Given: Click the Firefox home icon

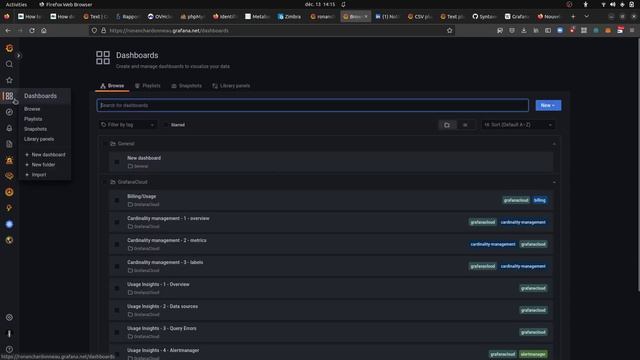Looking at the screenshot, I should tap(44, 31).
